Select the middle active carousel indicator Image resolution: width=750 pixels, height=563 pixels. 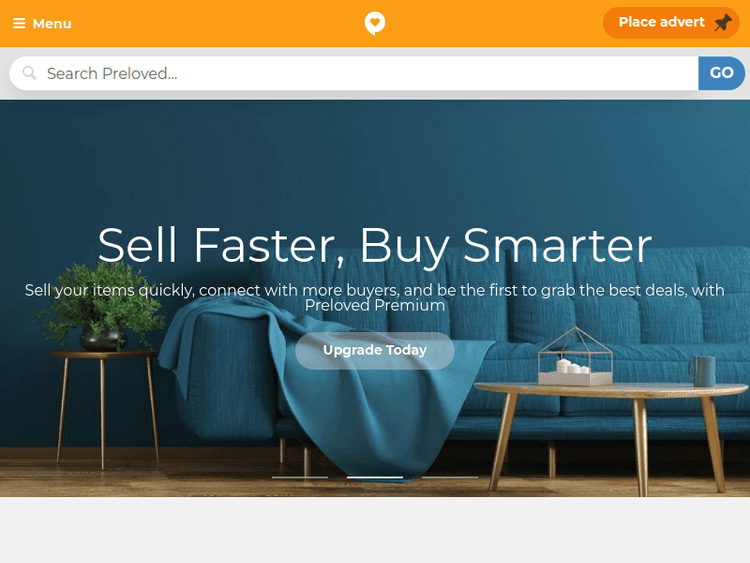click(x=375, y=477)
